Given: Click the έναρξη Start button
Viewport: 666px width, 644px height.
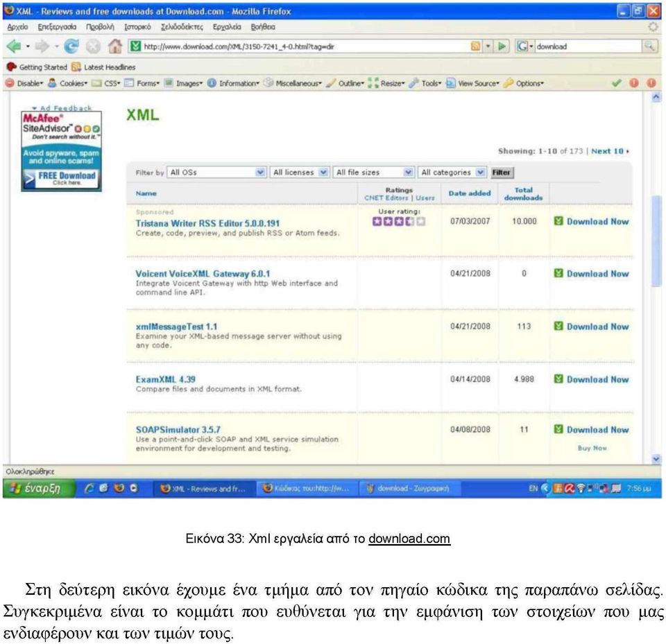Looking at the screenshot, I should click(39, 488).
